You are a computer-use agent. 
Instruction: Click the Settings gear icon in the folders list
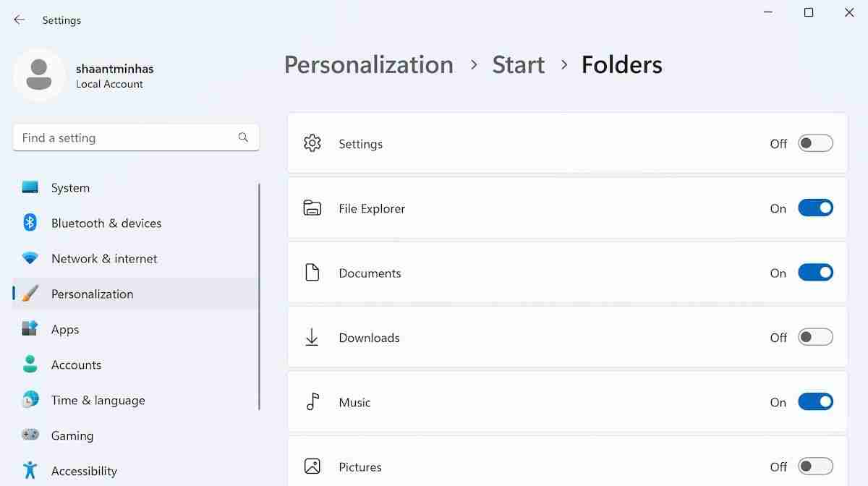(312, 143)
